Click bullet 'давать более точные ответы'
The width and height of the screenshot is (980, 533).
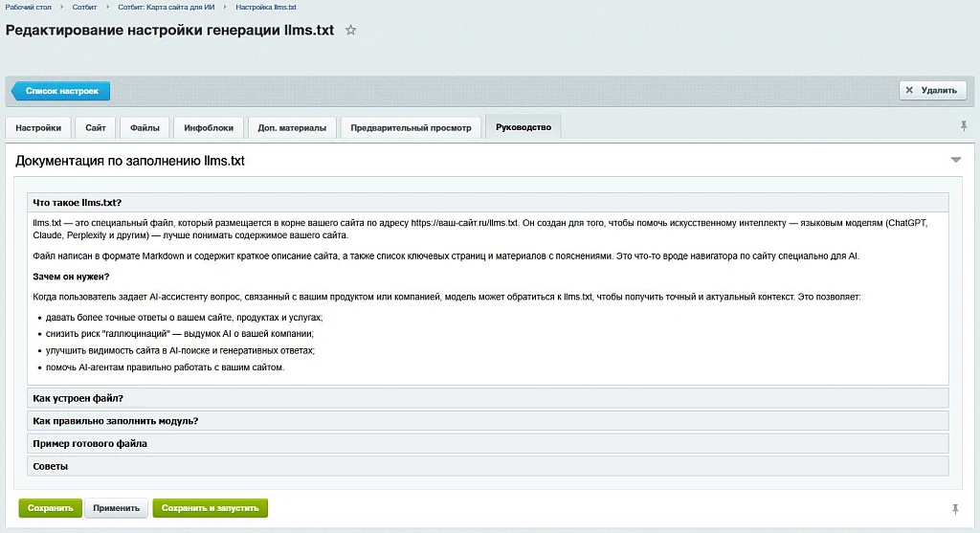(x=185, y=318)
